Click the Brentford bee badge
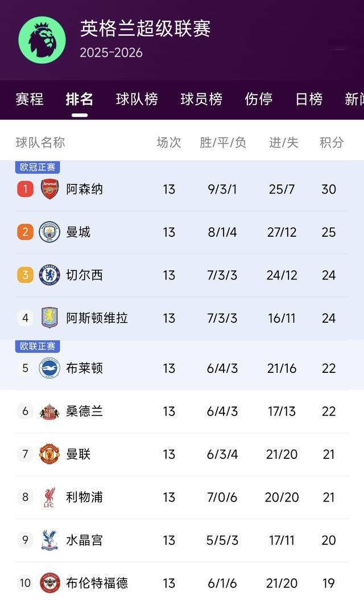Image resolution: width=364 pixels, height=600 pixels. point(49,583)
